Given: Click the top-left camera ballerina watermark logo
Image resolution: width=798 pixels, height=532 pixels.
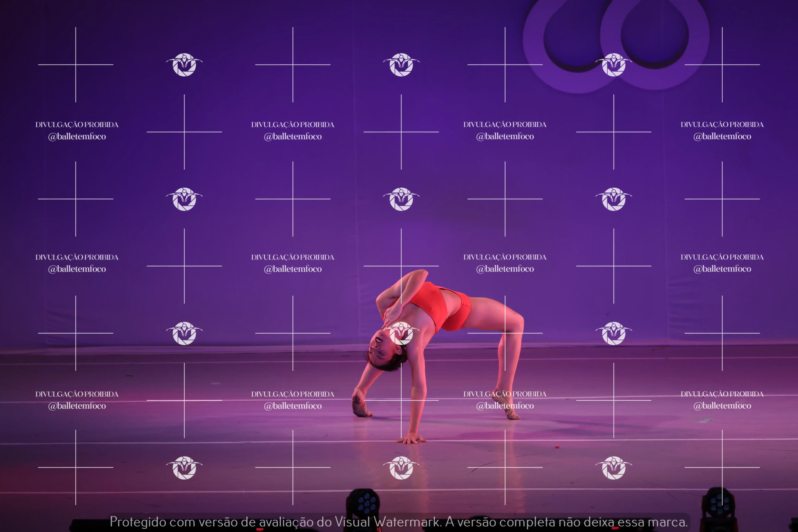Looking at the screenshot, I should pos(184,65).
